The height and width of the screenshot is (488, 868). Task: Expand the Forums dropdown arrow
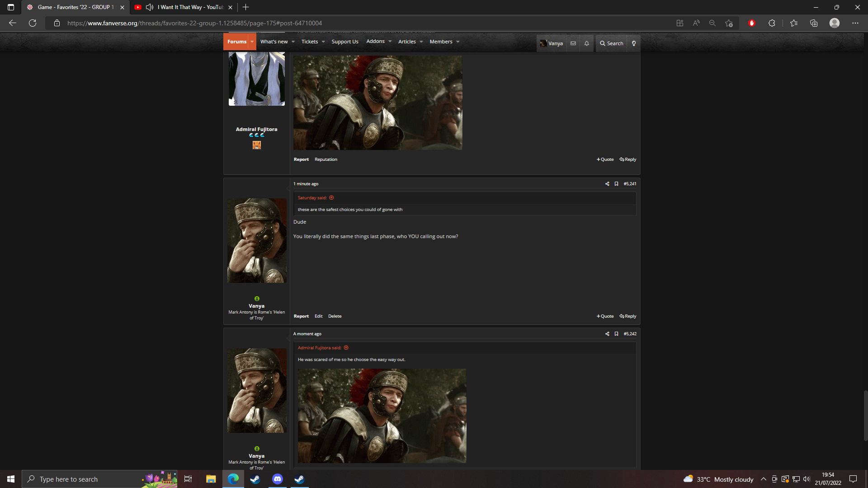(x=252, y=42)
